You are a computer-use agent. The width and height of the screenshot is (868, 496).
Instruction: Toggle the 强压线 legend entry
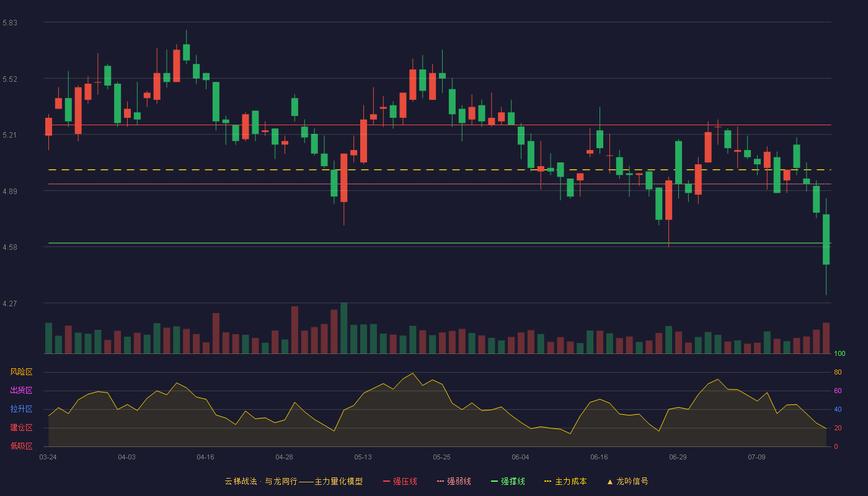tap(400, 481)
